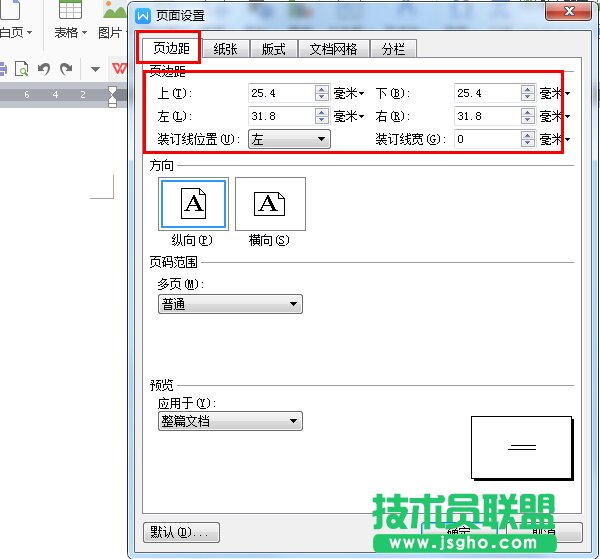Switch to the Paper (纸张) tab
This screenshot has width=600, height=559.
pyautogui.click(x=225, y=49)
